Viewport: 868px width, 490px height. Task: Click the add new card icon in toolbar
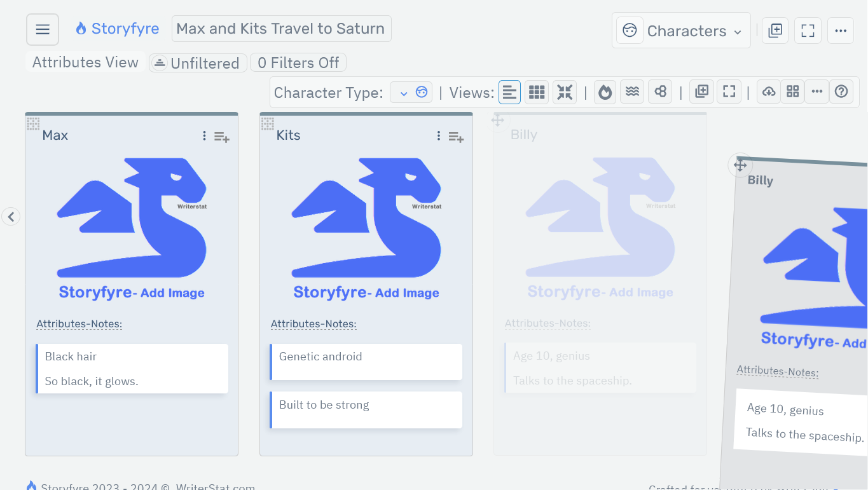pyautogui.click(x=701, y=92)
